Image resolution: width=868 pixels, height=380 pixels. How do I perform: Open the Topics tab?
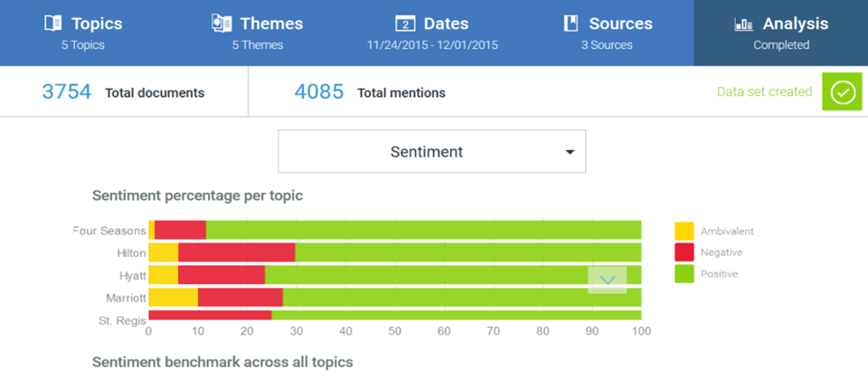pyautogui.click(x=83, y=33)
